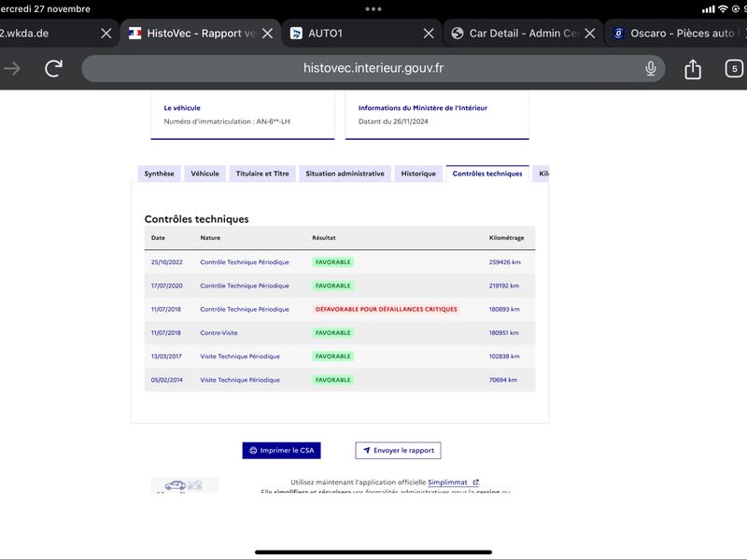This screenshot has width=747, height=560.
Task: Open the Historique tab
Action: coord(418,174)
